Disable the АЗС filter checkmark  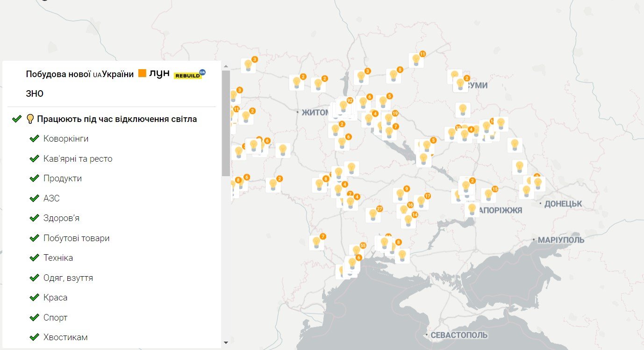[x=33, y=198]
